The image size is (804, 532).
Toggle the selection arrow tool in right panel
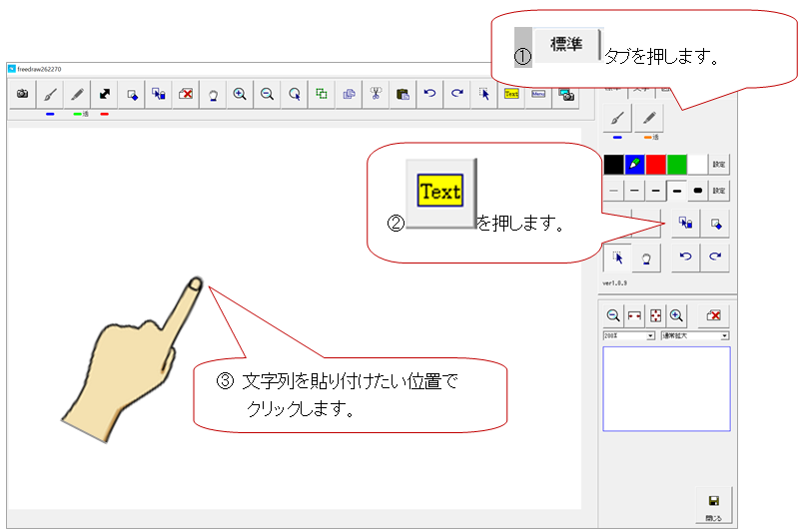click(x=618, y=258)
